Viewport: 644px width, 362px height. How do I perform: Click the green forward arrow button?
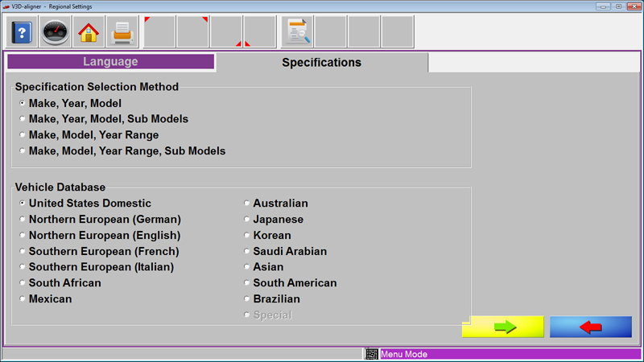tap(502, 327)
